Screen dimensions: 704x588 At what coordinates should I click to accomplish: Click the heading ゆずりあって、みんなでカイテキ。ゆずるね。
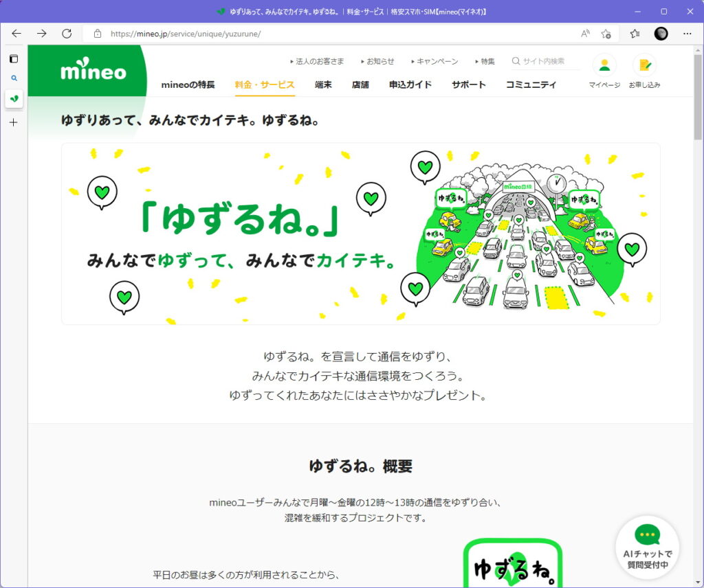coord(190,120)
